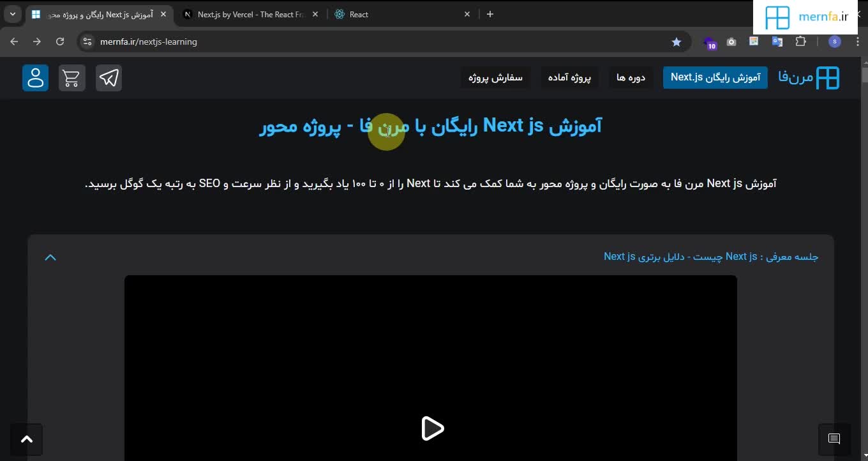This screenshot has height=461, width=868.
Task: Close the React tab
Action: point(467,14)
